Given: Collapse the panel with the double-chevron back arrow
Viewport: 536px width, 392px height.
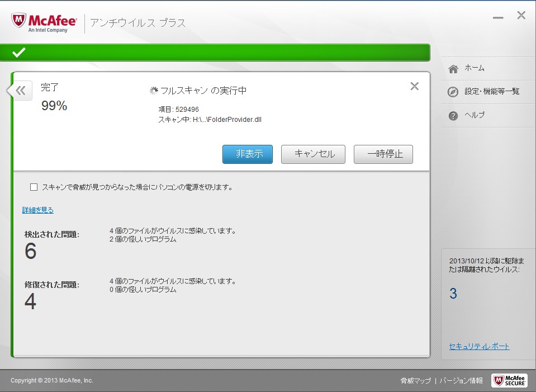Looking at the screenshot, I should (21, 91).
